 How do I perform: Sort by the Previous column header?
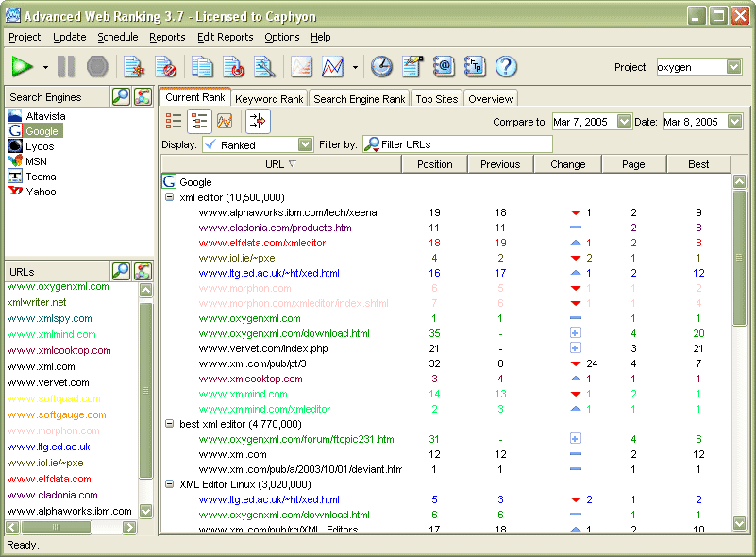click(500, 164)
